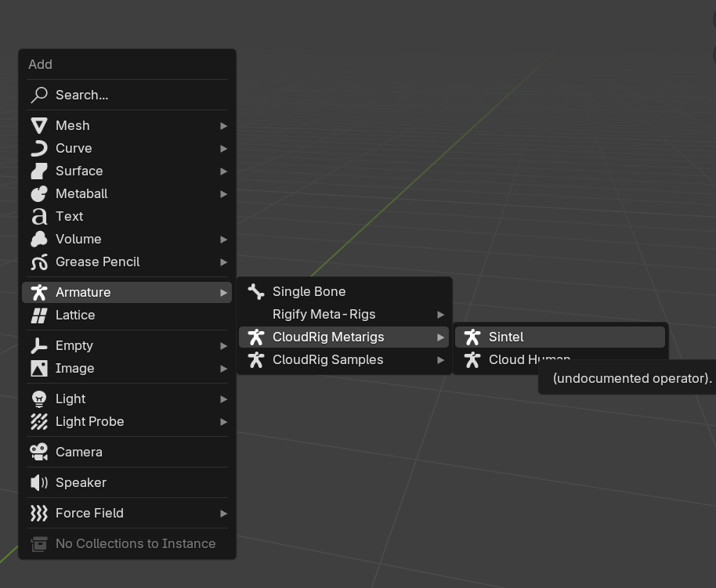Expand the Image submenu arrow

(x=224, y=369)
